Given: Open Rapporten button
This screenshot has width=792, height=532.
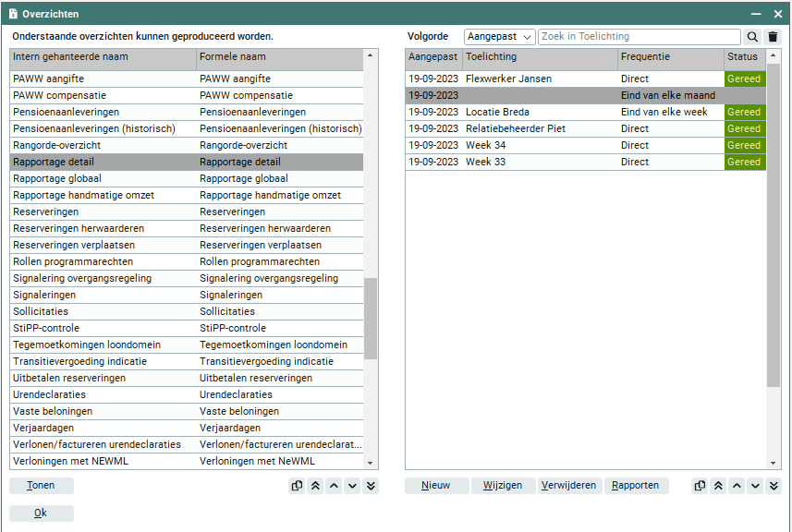Looking at the screenshot, I should click(x=636, y=486).
